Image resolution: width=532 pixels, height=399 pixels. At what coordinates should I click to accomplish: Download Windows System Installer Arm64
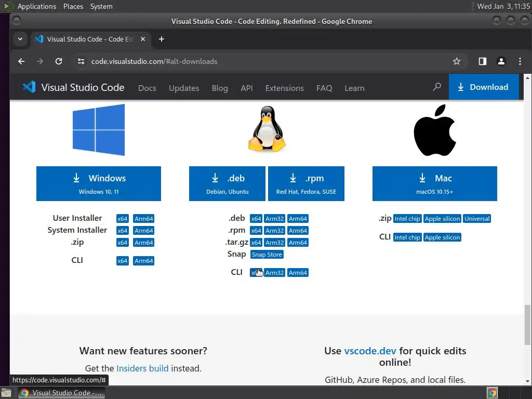point(144,231)
